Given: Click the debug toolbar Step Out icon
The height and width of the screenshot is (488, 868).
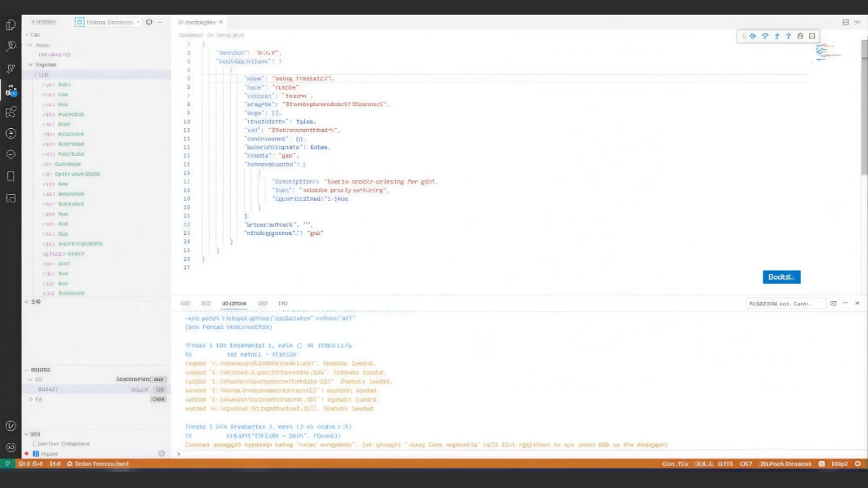Looking at the screenshot, I should pyautogui.click(x=788, y=36).
